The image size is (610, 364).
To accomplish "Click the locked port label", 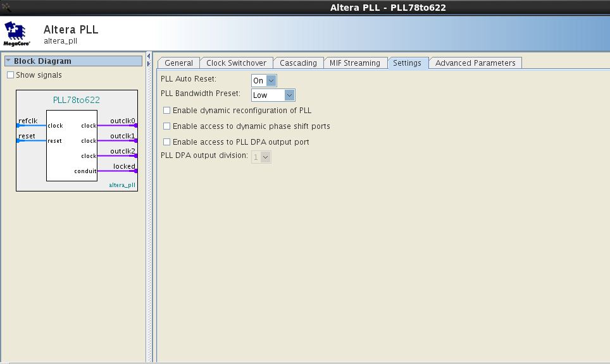I will pyautogui.click(x=124, y=166).
